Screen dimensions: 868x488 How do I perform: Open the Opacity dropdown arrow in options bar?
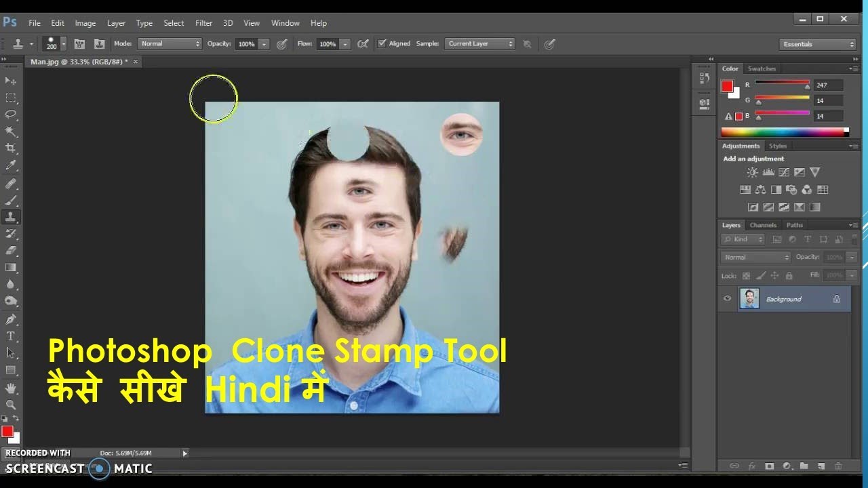(x=264, y=44)
